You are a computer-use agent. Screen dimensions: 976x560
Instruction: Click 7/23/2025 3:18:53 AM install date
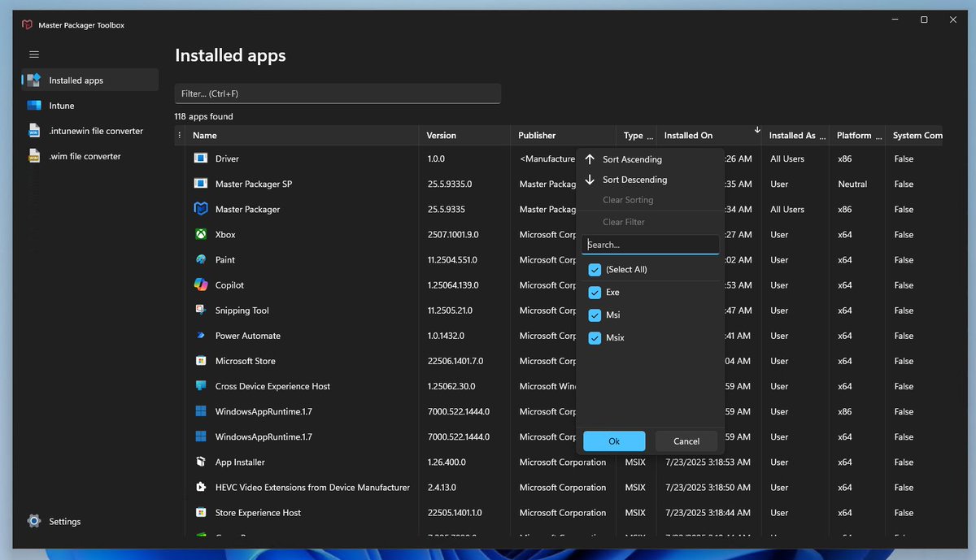(x=708, y=462)
